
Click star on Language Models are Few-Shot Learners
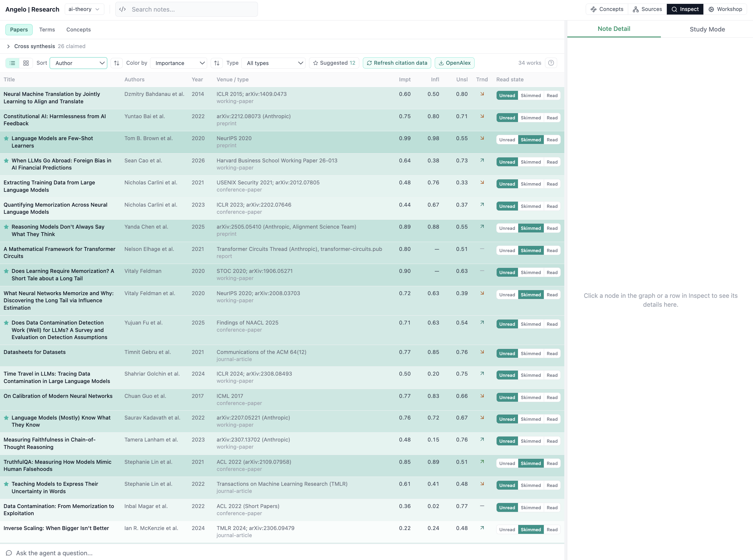[6, 138]
